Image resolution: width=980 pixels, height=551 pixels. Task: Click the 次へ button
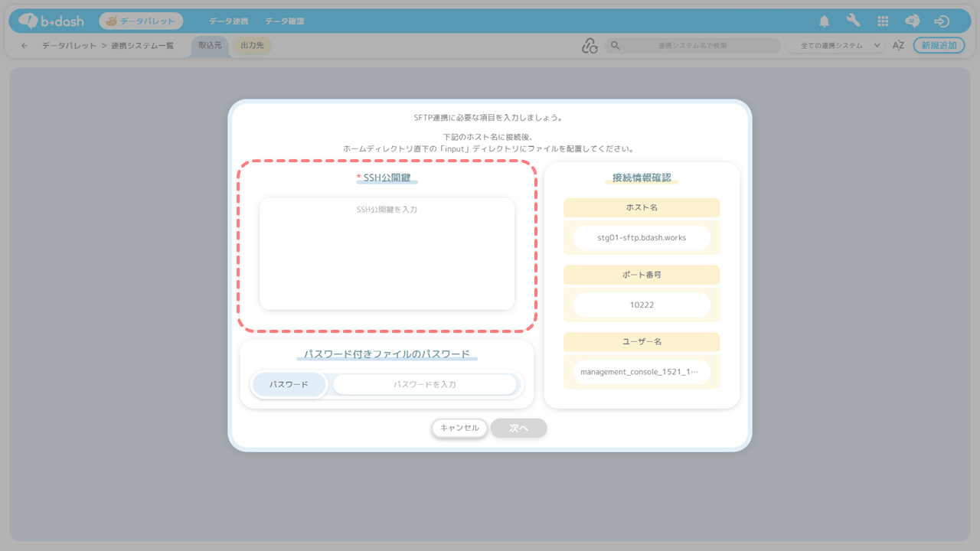tap(518, 428)
